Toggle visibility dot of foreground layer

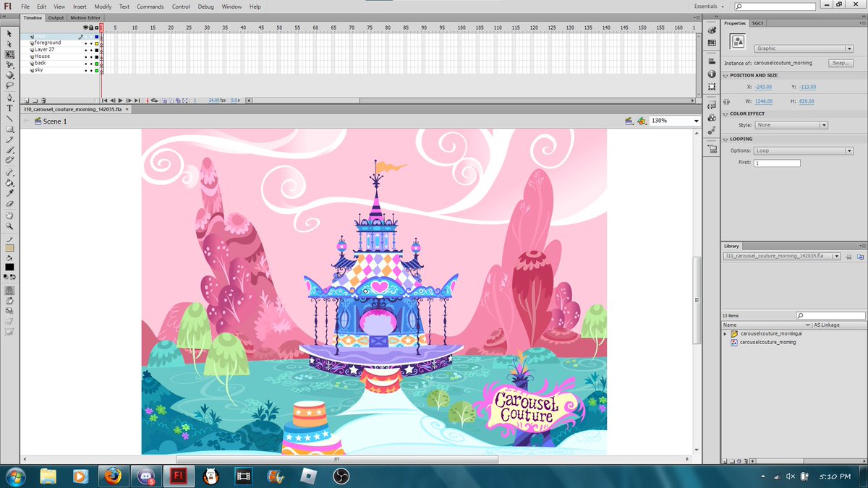click(x=85, y=43)
